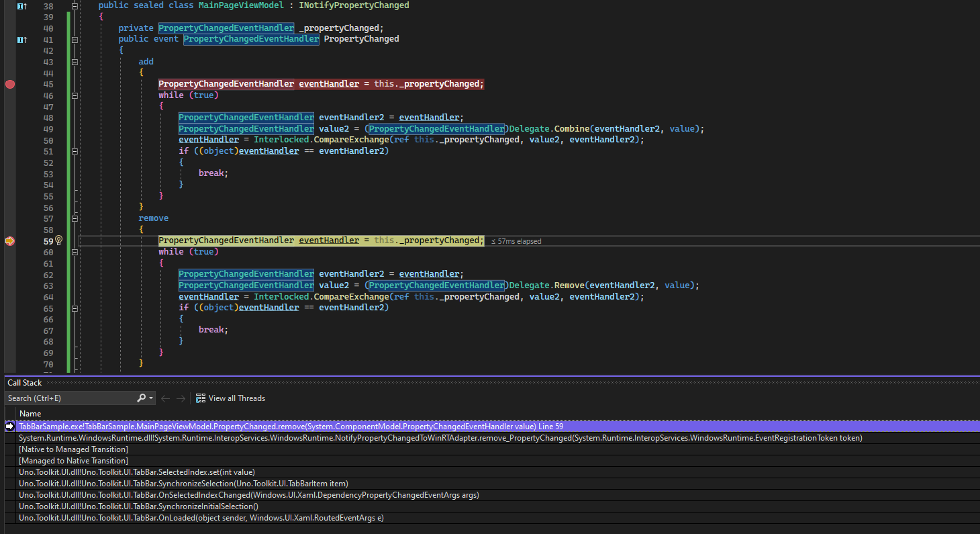
Task: Click the magnifier icon in Call Stack search
Action: coord(141,398)
